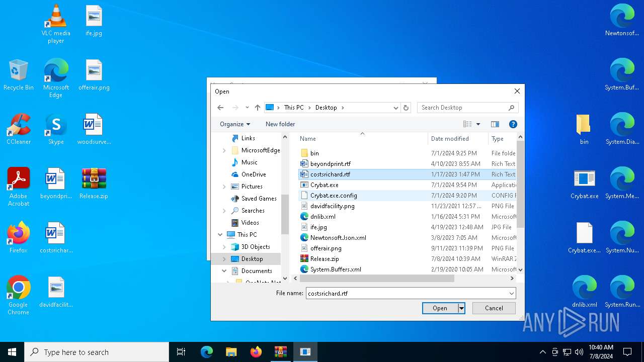Screen dimensions: 644x362
Task: Select Newtonsoft.Json.xml in file list
Action: point(338,238)
